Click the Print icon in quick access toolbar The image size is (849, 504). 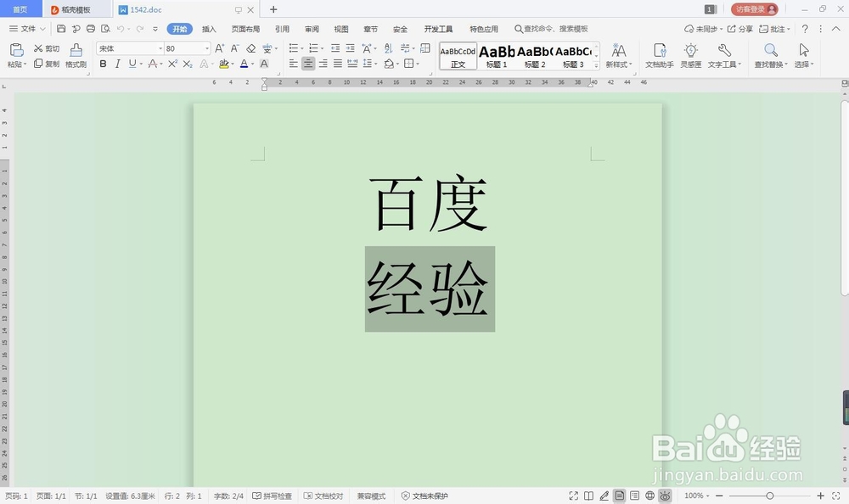91,29
